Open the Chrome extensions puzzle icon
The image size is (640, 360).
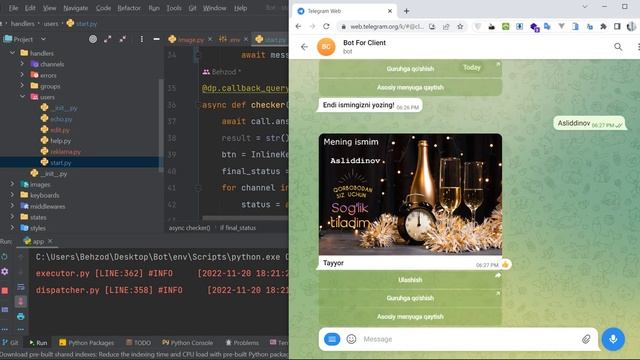603,27
